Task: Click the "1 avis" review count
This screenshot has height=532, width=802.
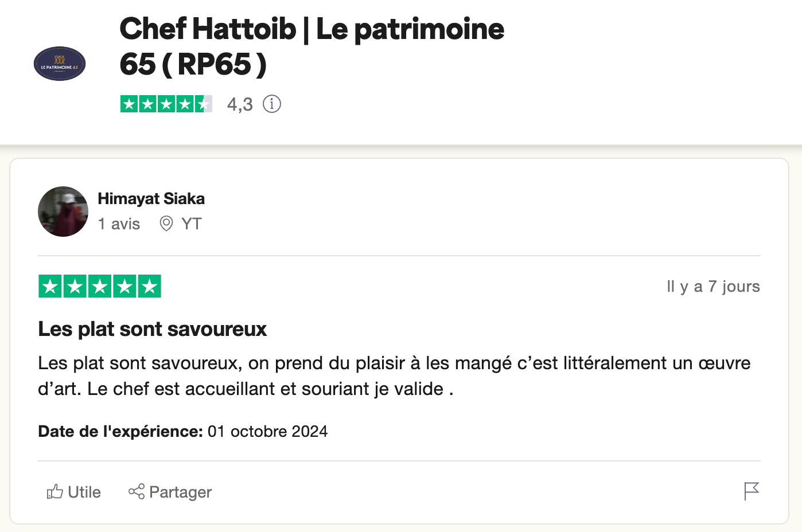Action: (119, 224)
